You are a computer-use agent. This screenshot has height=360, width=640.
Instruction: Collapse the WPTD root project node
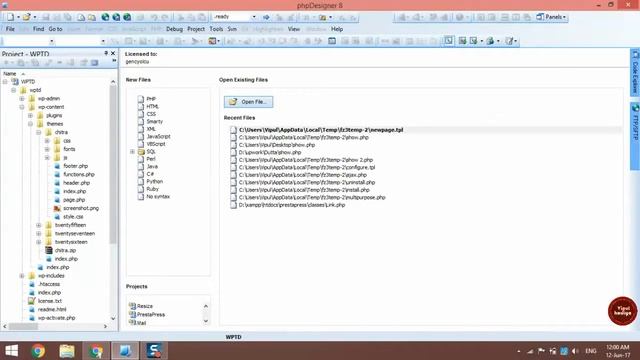tap(5, 82)
